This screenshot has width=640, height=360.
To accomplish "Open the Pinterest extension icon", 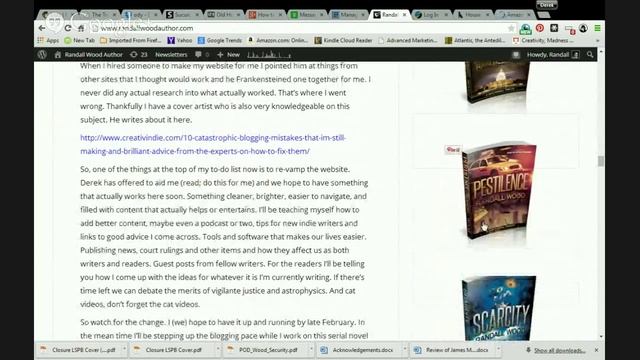I will click(x=540, y=28).
